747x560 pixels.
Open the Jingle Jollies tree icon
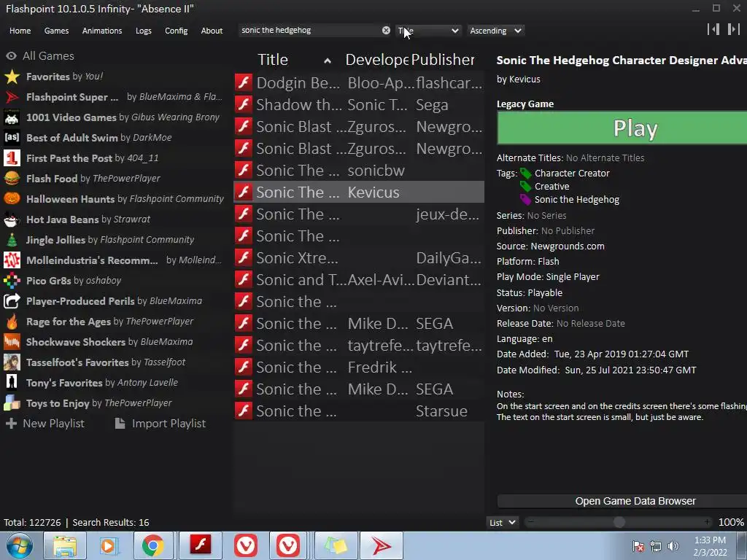pos(12,240)
